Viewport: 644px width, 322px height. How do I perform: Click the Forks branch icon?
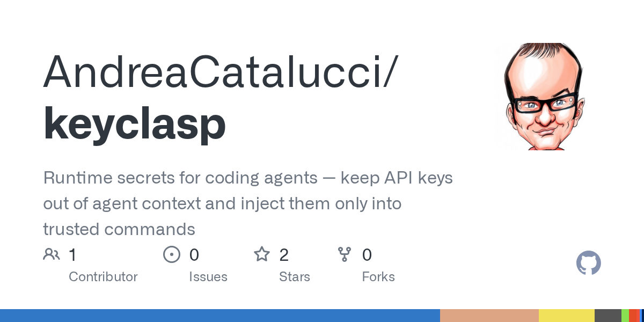[x=345, y=254]
